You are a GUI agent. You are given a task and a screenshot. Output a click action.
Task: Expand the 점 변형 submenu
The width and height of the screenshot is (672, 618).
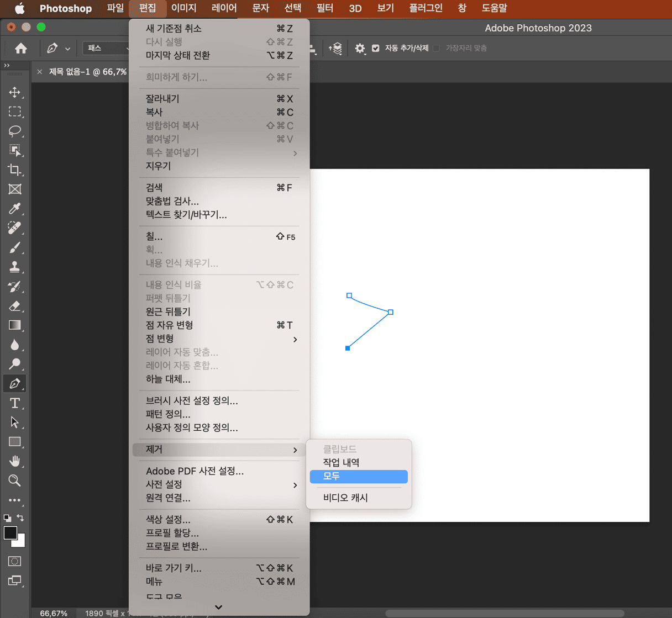[x=220, y=339]
